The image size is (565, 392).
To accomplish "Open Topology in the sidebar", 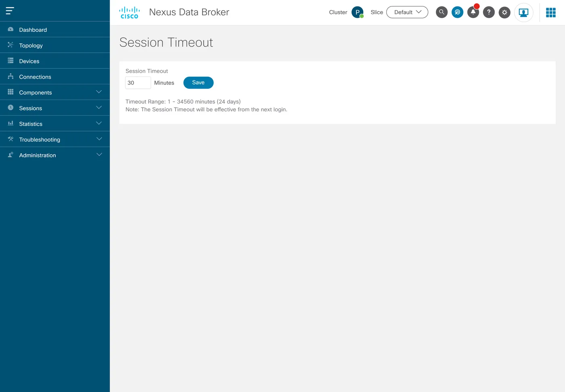I will click(x=55, y=45).
